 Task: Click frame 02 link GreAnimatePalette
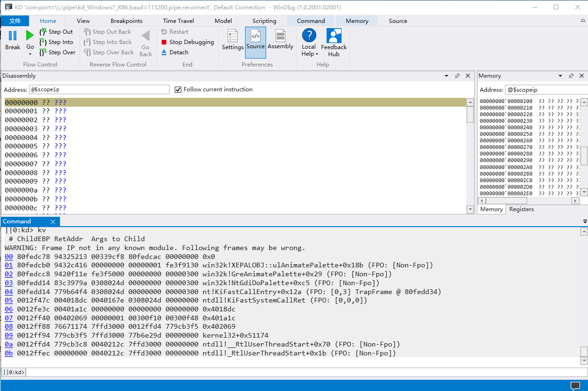(9, 274)
